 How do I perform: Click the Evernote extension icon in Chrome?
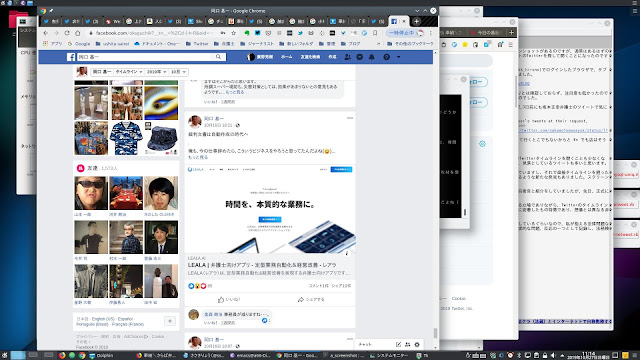(x=247, y=33)
